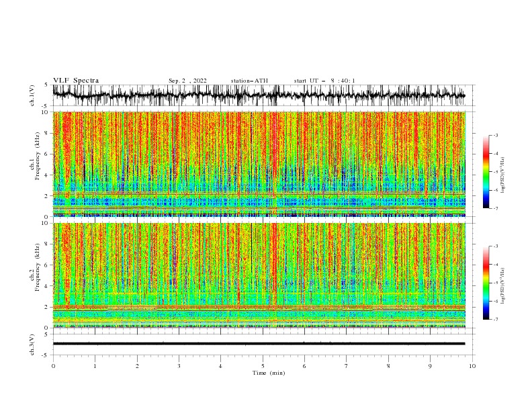Click the "VLF Spectra" plot title
This screenshot has width=532, height=411.
[76, 81]
